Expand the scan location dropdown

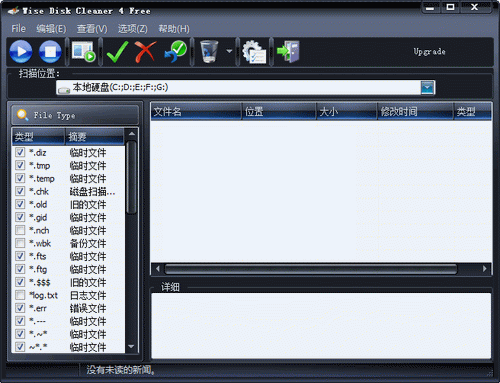point(427,88)
